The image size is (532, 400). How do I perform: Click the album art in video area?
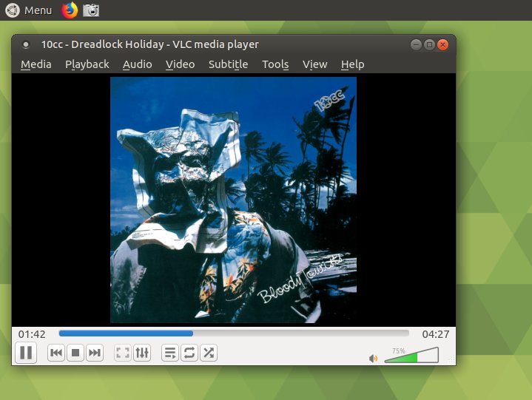click(x=233, y=200)
